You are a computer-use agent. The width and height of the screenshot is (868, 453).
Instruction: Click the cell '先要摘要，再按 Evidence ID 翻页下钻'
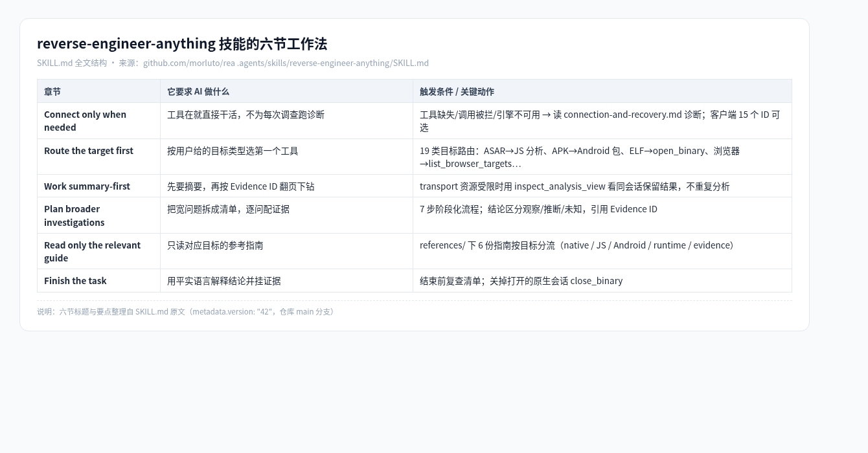pos(286,186)
